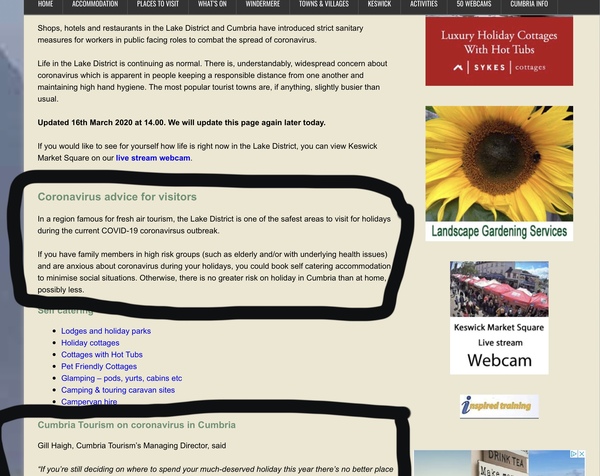Image resolution: width=600 pixels, height=476 pixels.
Task: Open the Keswick menu item
Action: pyautogui.click(x=379, y=5)
